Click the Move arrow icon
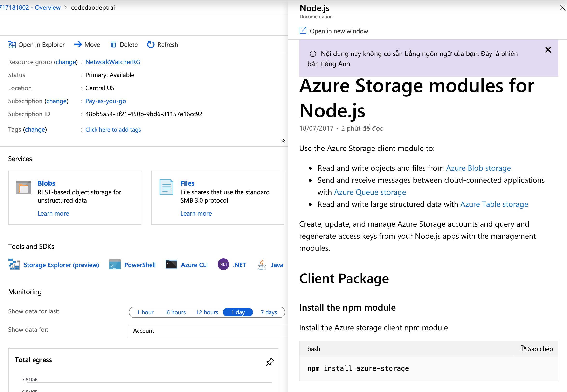 tap(78, 44)
